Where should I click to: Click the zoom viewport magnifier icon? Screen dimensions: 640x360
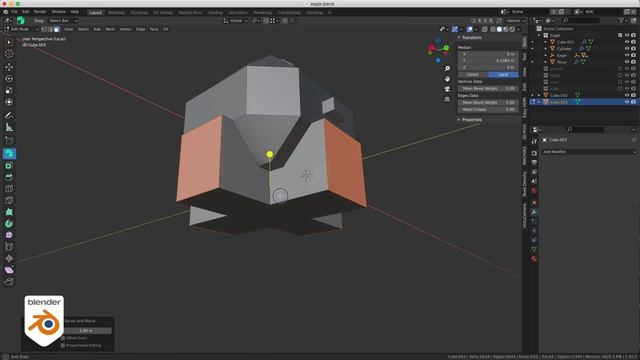pos(447,69)
